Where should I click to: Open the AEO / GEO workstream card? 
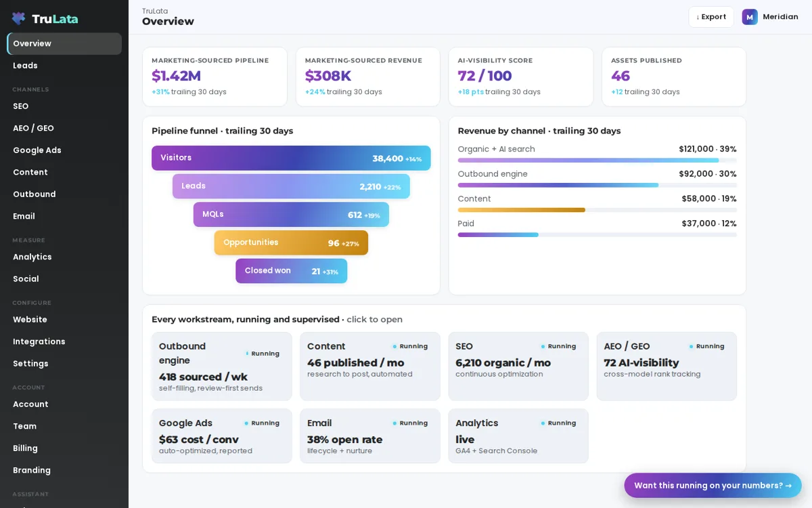click(x=667, y=366)
